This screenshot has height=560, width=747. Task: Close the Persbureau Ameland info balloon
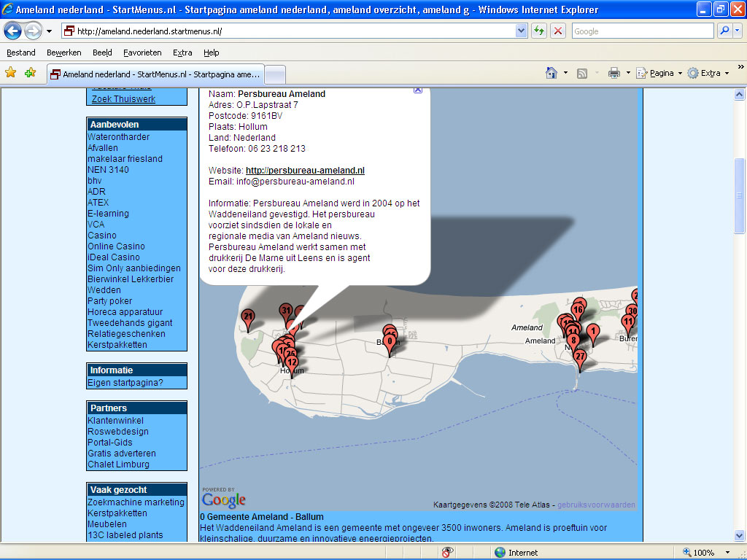pyautogui.click(x=418, y=90)
